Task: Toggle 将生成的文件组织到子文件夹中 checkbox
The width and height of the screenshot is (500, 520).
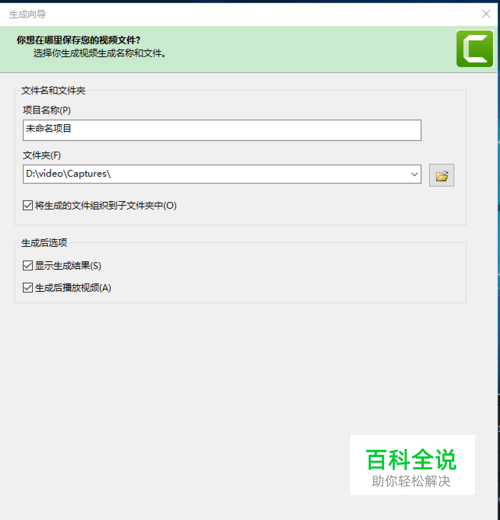Action: pos(28,205)
